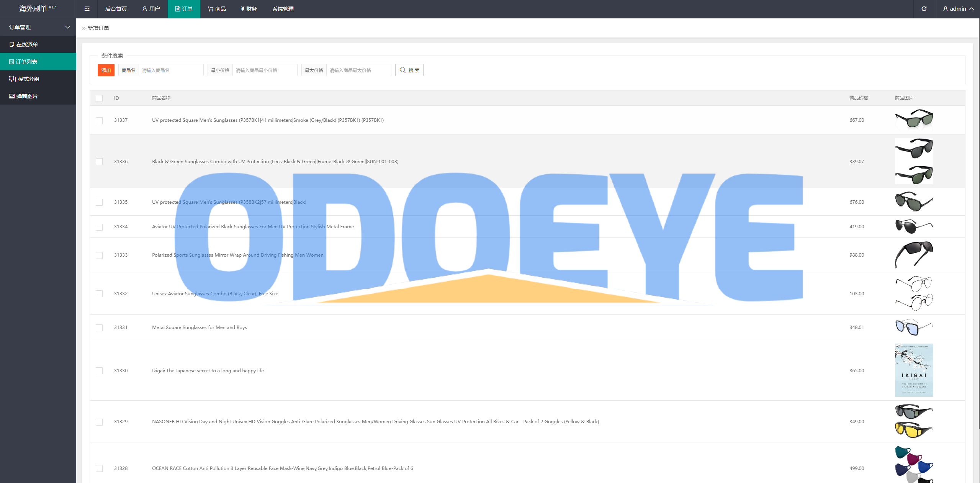
Task: Click the magnifier icon on search button
Action: 402,70
